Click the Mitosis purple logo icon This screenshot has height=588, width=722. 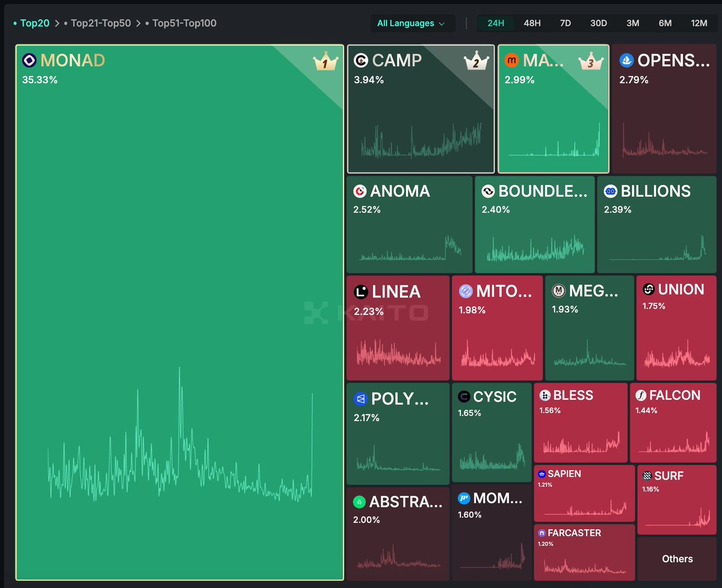click(466, 292)
